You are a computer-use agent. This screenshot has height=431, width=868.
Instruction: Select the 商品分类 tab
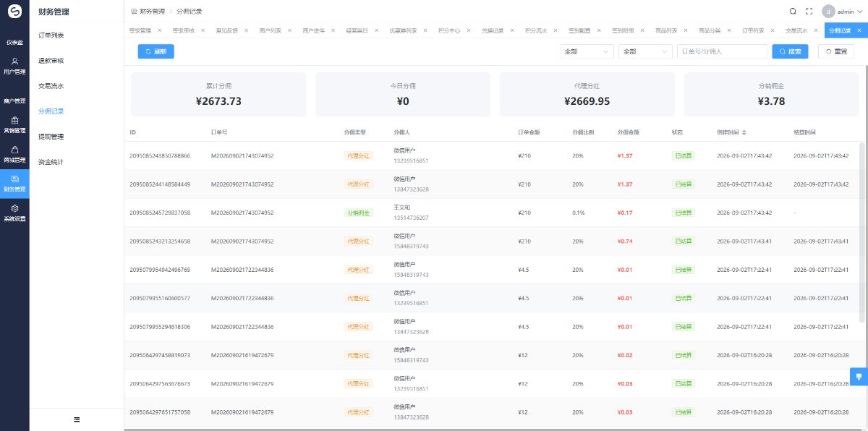(x=710, y=30)
